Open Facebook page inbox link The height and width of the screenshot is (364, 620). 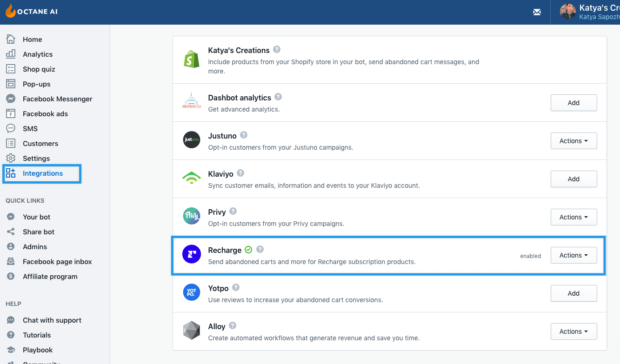click(57, 262)
